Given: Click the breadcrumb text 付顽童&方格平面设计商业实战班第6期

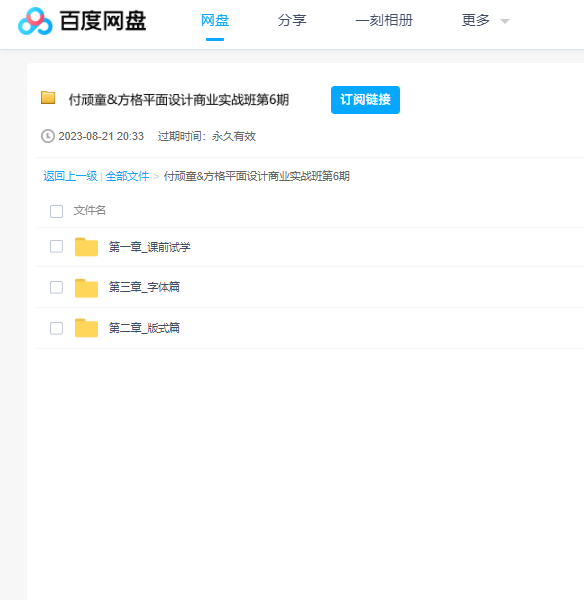Looking at the screenshot, I should click(x=257, y=176).
